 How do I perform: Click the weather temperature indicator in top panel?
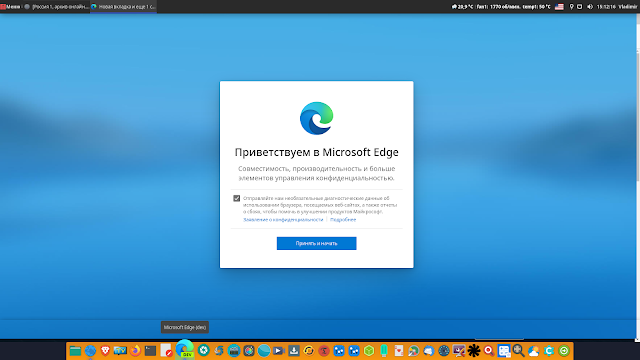462,7
